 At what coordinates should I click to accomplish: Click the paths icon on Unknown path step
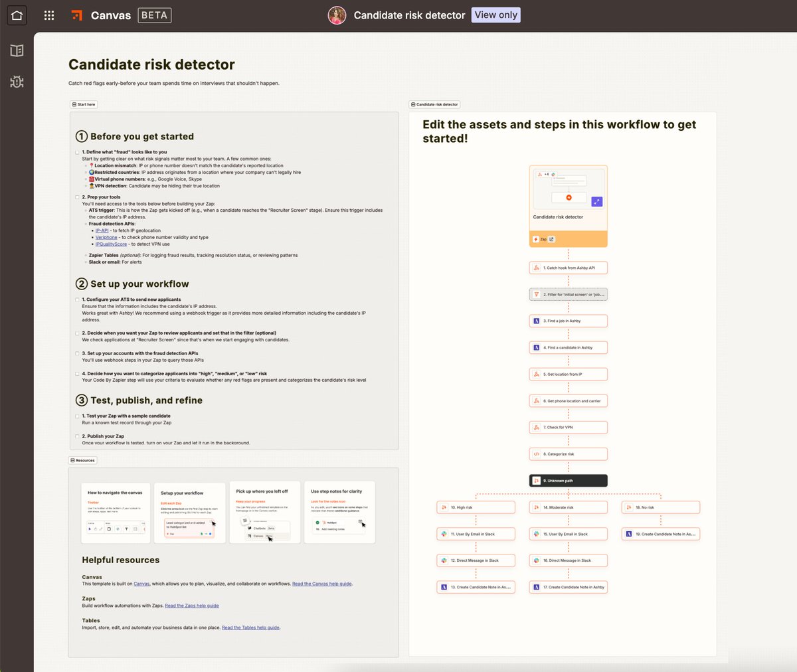tap(537, 481)
